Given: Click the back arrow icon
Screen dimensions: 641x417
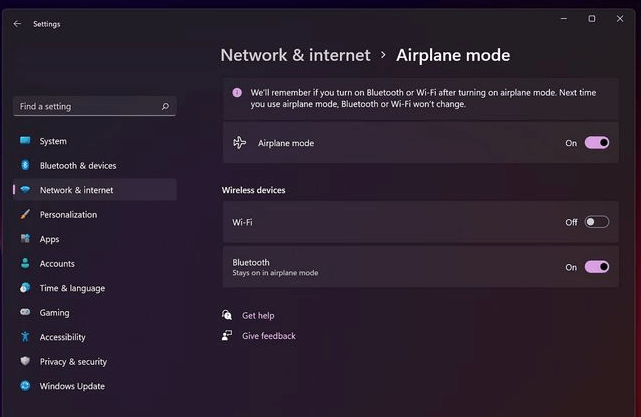Looking at the screenshot, I should pos(17,24).
